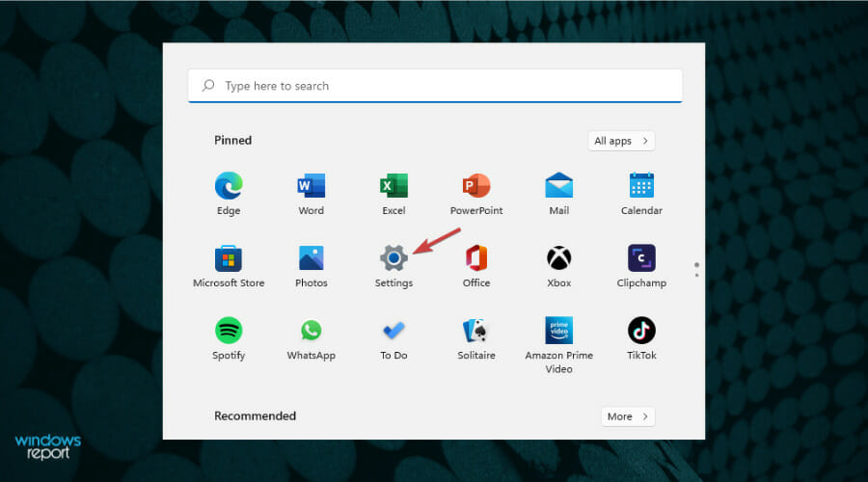Launch the Microsoft Store app
The height and width of the screenshot is (482, 868).
229,258
